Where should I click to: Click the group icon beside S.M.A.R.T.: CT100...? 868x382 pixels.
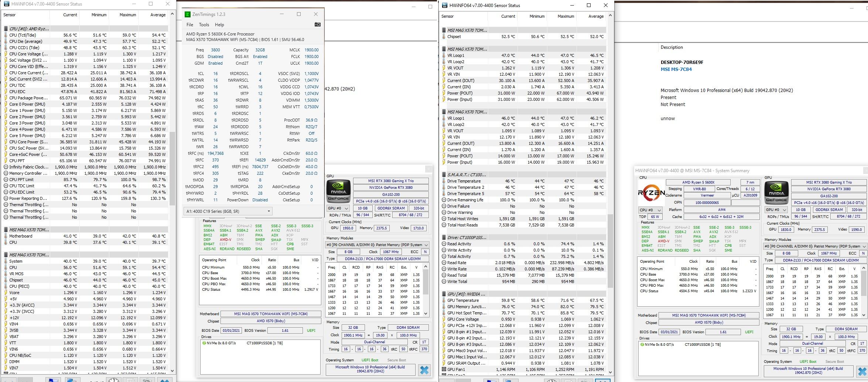[x=444, y=175]
